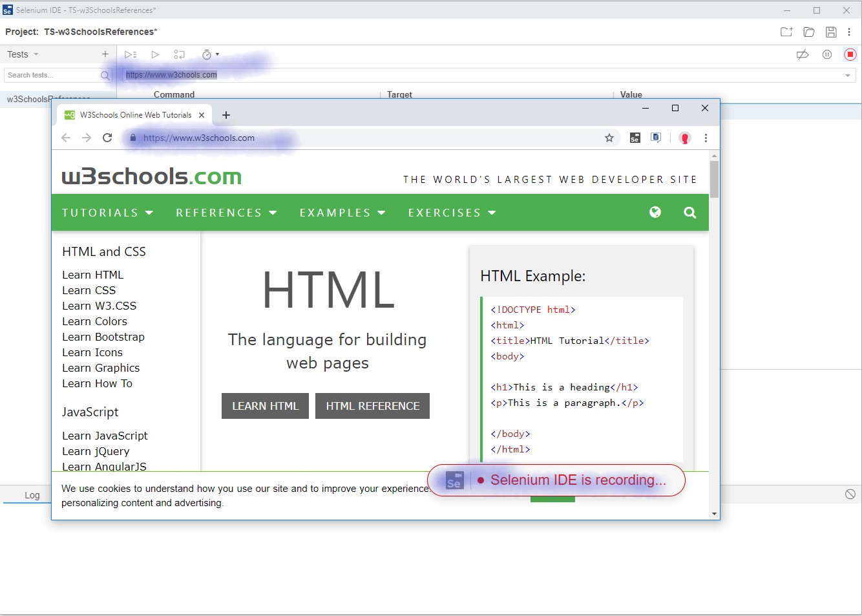The image size is (862, 616).
Task: Expand the TUTORIALS menu
Action: click(107, 213)
